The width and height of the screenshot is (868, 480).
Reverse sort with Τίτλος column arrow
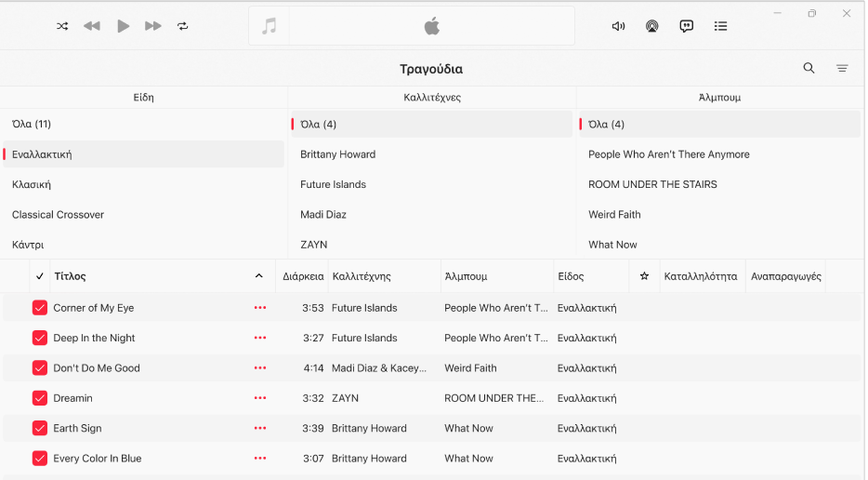tap(258, 276)
